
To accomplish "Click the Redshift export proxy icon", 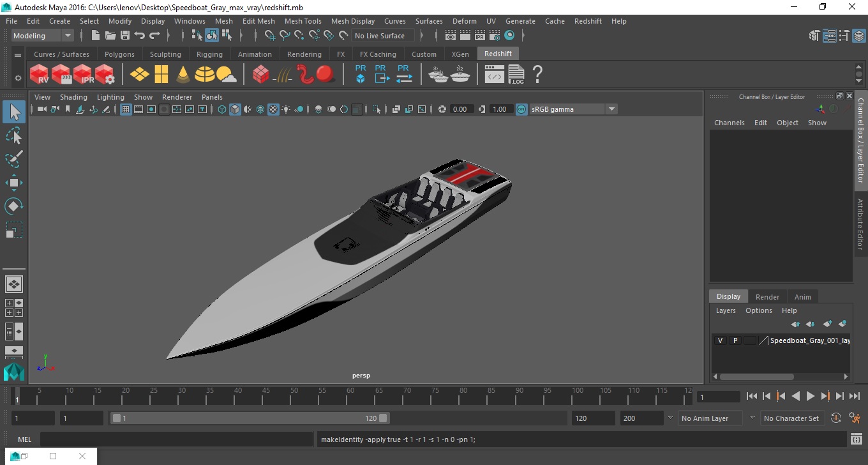I will tap(381, 74).
